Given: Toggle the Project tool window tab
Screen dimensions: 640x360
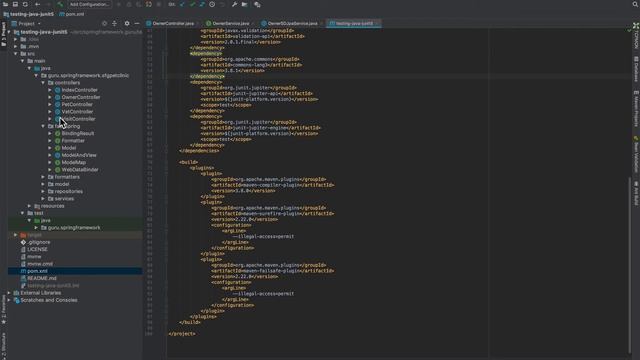Looking at the screenshot, I should coord(4,34).
